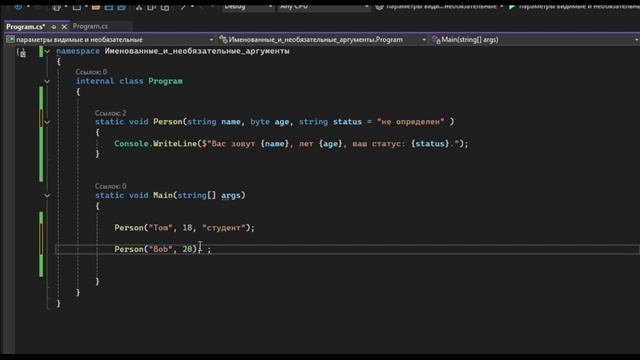Viewport: 640px width, 360px height.
Task: Open the class navigation dropdown with Program
Action: point(322,40)
